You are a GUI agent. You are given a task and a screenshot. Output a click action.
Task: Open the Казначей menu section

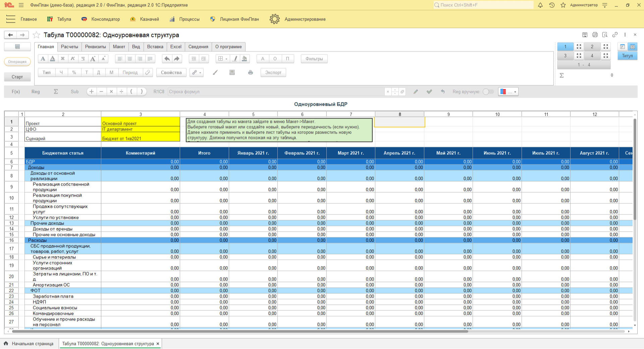(x=149, y=19)
